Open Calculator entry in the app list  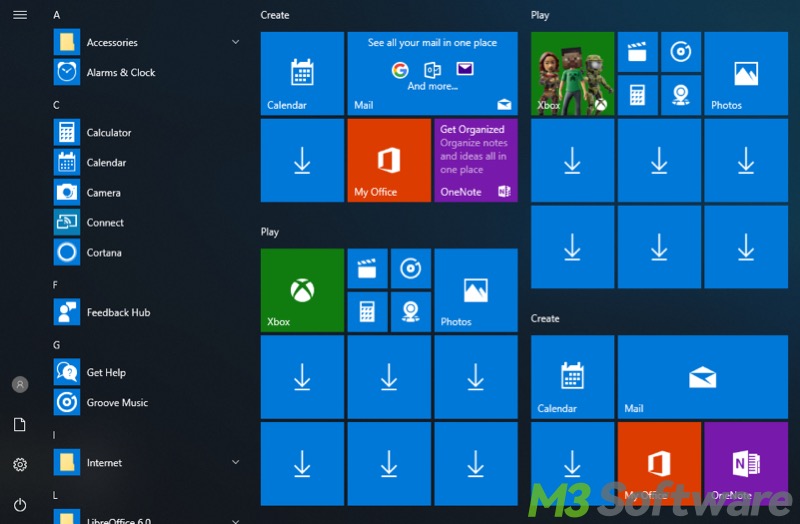(x=146, y=133)
